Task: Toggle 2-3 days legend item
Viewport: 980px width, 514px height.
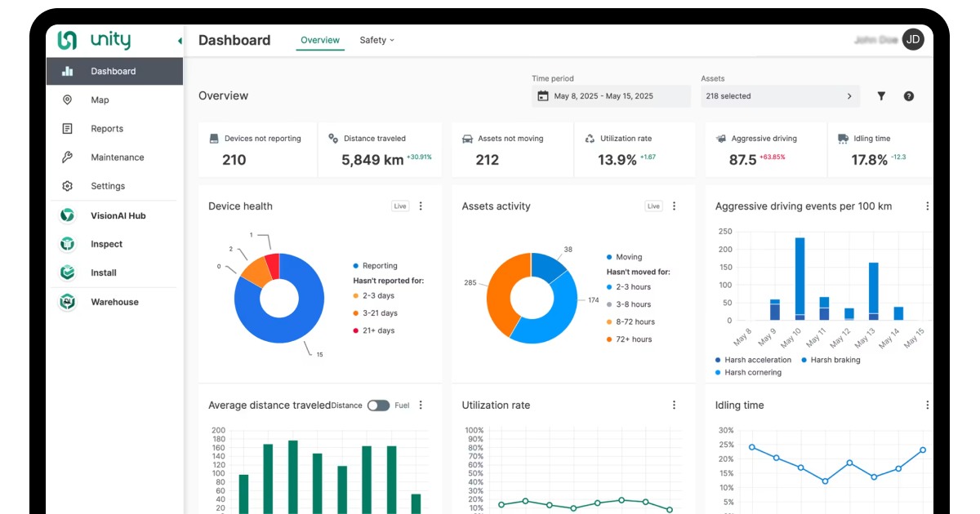Action: coord(374,295)
